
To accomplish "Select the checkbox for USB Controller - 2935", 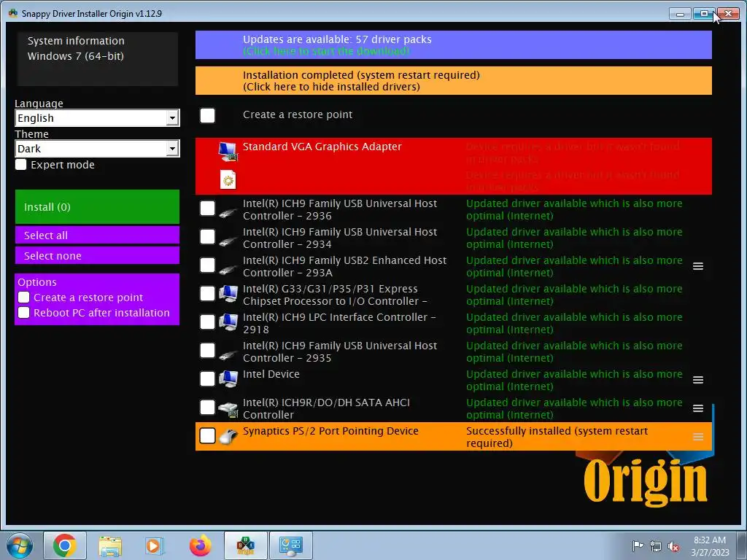I will (208, 351).
